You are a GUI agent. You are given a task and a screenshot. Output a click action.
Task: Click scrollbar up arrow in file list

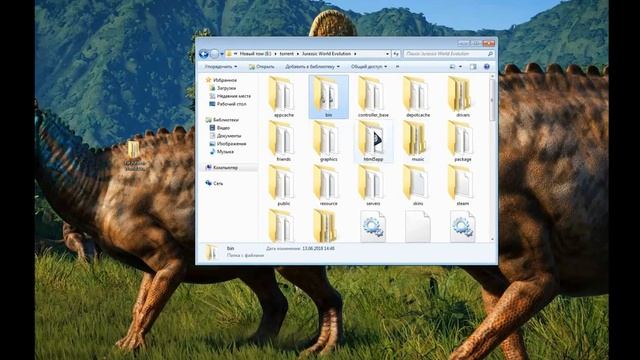(492, 76)
